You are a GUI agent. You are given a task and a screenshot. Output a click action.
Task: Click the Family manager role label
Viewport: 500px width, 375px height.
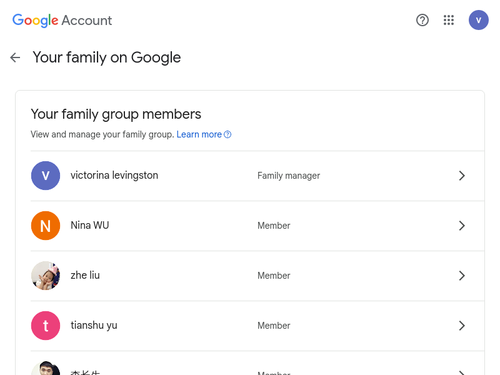pyautogui.click(x=289, y=176)
